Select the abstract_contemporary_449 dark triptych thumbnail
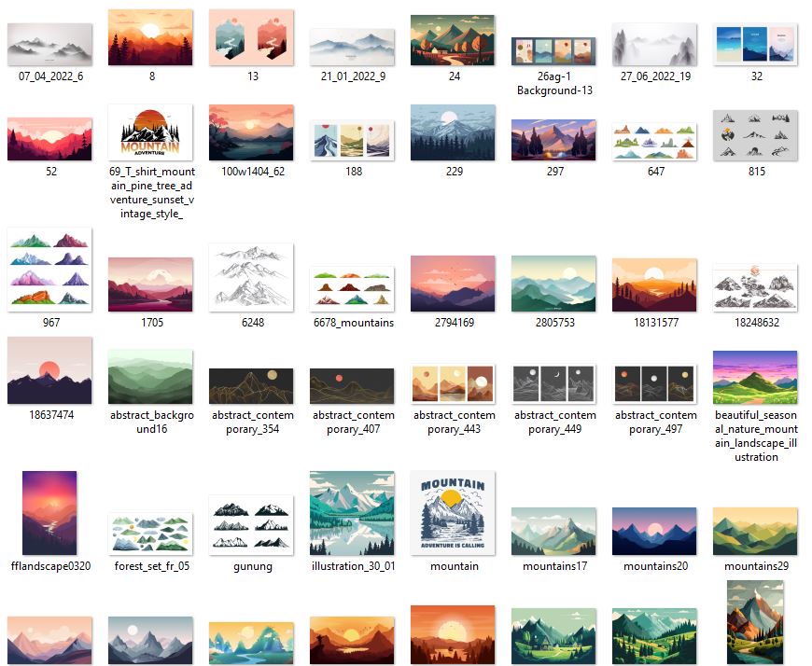 [553, 383]
